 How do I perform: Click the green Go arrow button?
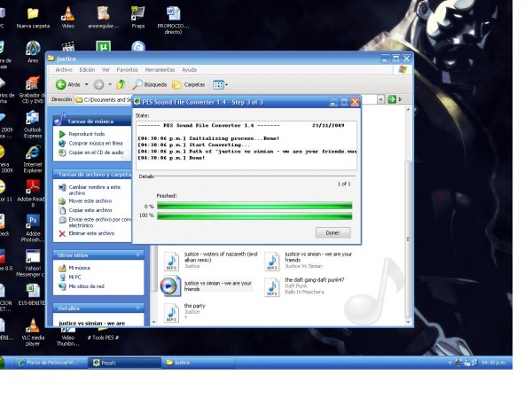click(392, 99)
